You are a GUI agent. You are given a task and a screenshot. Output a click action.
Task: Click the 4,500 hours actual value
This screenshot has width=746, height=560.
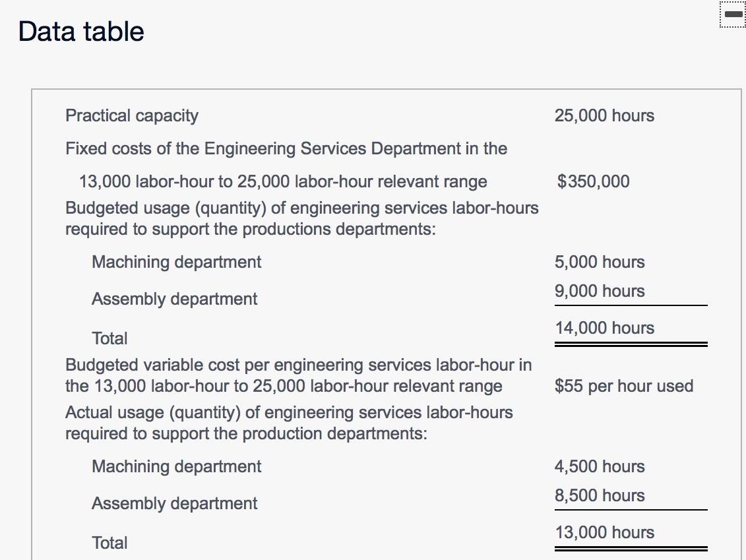(x=600, y=466)
